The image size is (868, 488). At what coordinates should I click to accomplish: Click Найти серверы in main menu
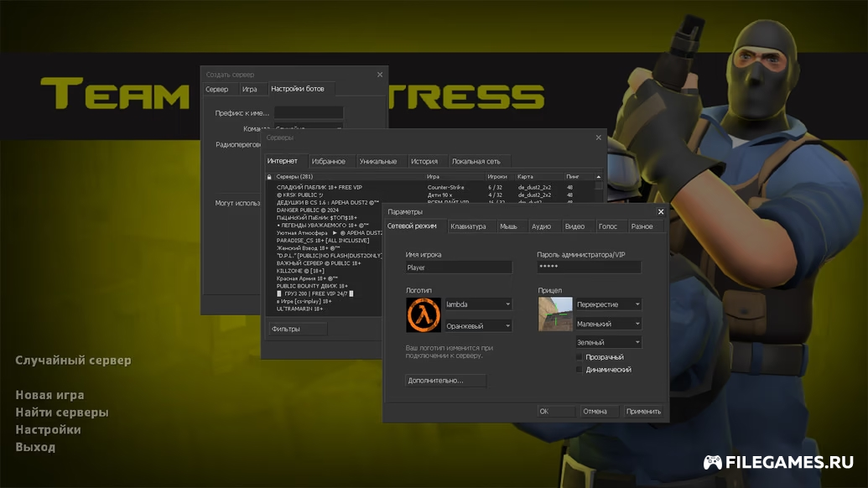(62, 413)
